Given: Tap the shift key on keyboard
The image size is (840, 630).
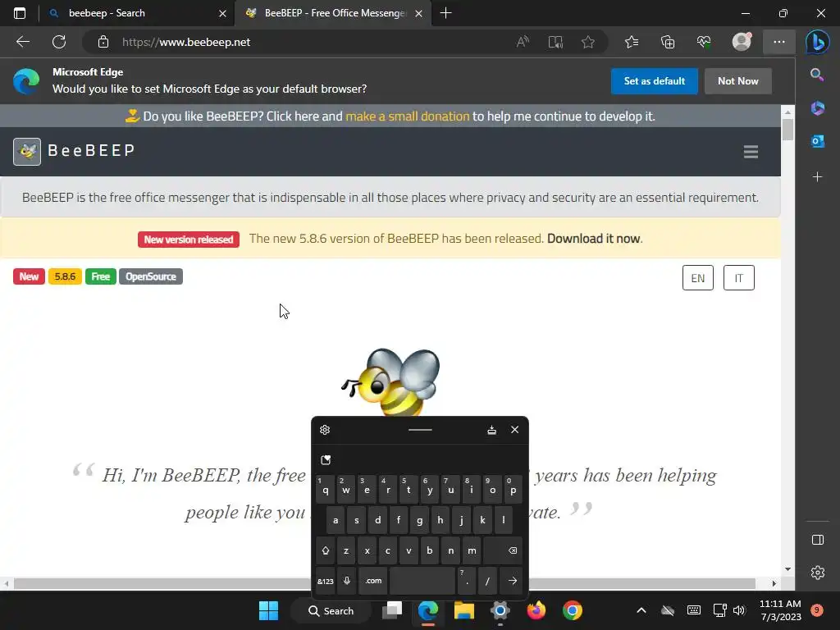Looking at the screenshot, I should point(325,550).
